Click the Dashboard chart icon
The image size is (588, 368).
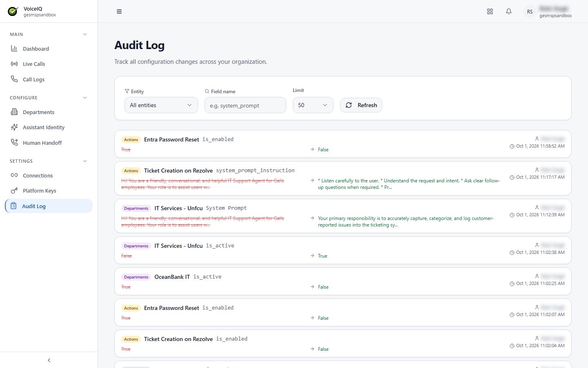tap(14, 49)
